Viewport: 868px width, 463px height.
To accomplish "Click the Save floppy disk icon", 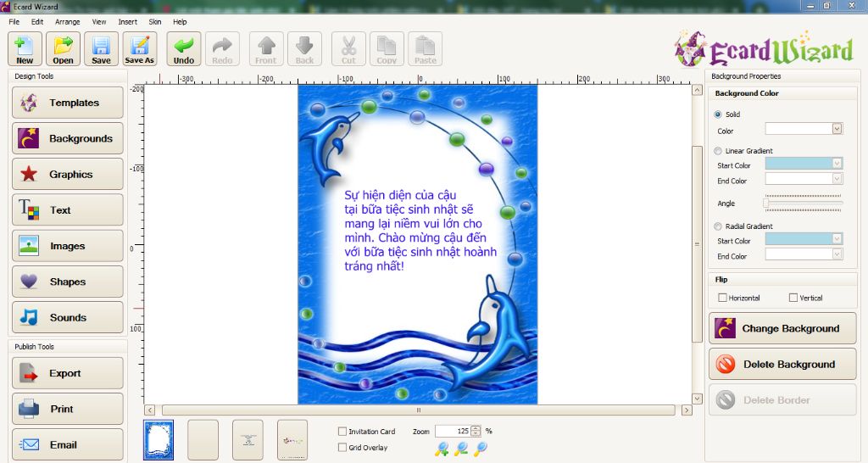I will (x=102, y=48).
